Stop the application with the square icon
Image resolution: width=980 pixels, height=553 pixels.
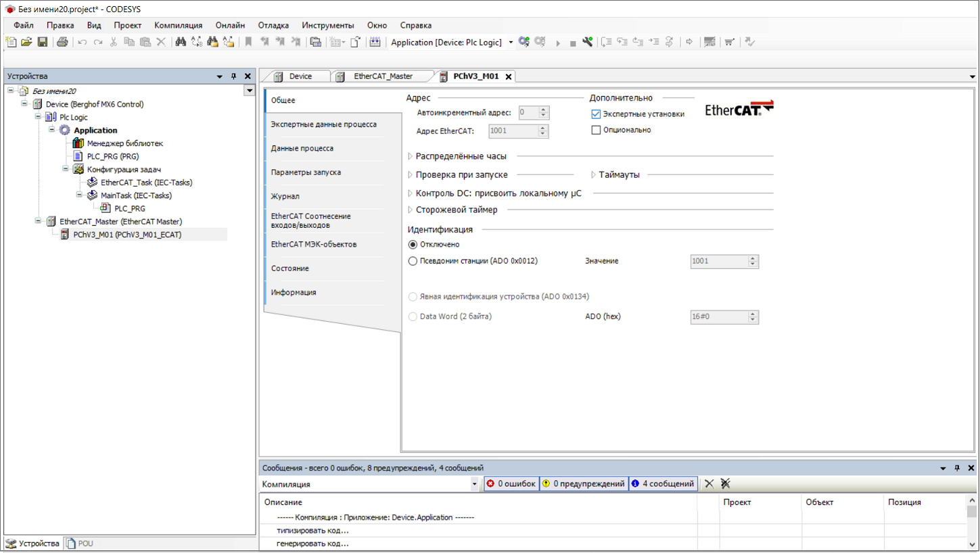pyautogui.click(x=573, y=43)
